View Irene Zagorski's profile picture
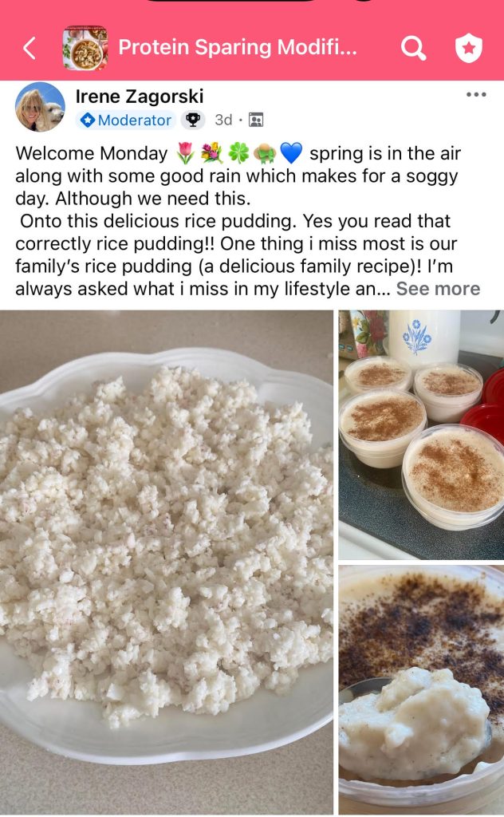This screenshot has width=504, height=817. point(40,107)
